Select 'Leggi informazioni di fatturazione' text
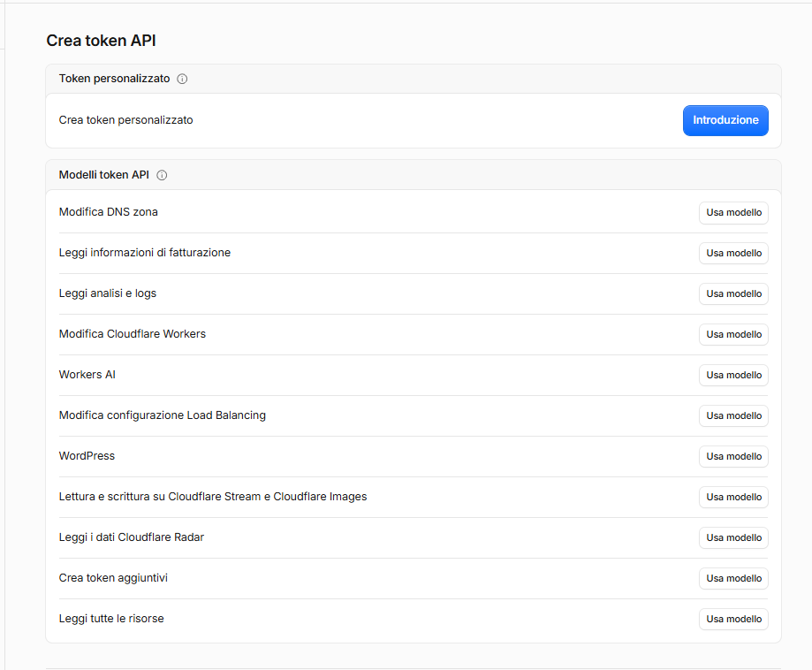 pyautogui.click(x=145, y=253)
